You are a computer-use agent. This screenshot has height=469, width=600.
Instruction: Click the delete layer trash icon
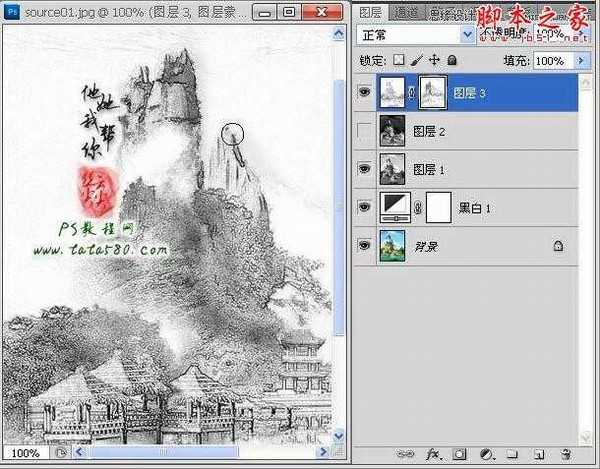pos(564,453)
